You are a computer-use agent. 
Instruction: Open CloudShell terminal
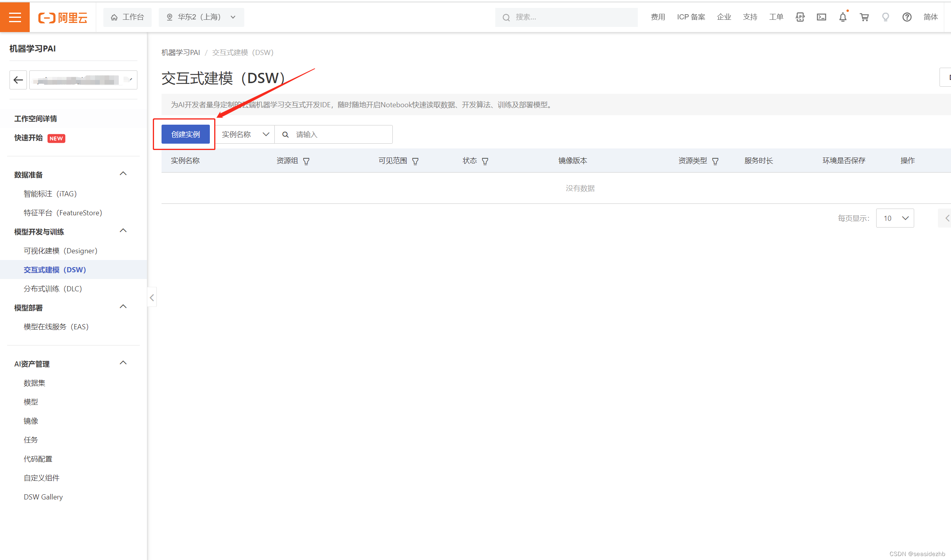821,17
